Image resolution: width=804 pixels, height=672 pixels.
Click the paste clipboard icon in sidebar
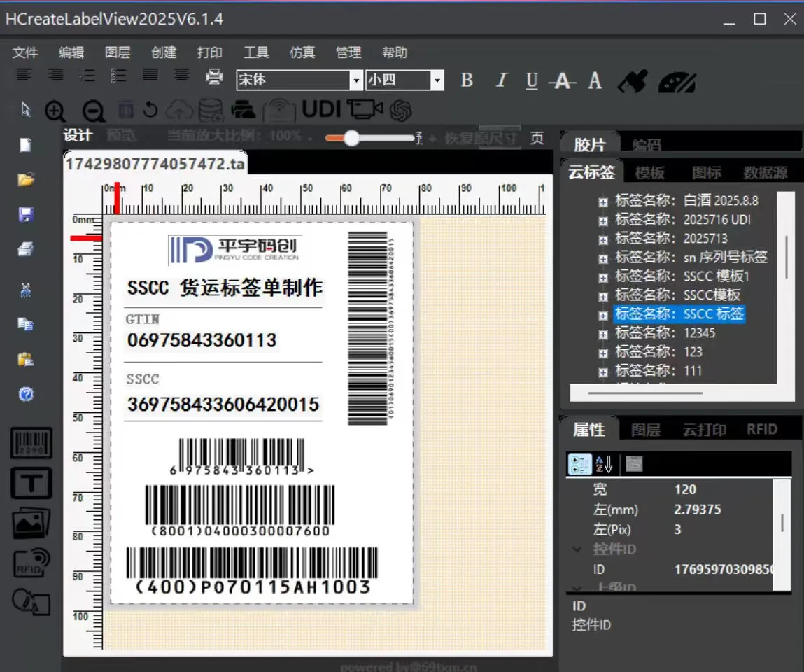(26, 359)
